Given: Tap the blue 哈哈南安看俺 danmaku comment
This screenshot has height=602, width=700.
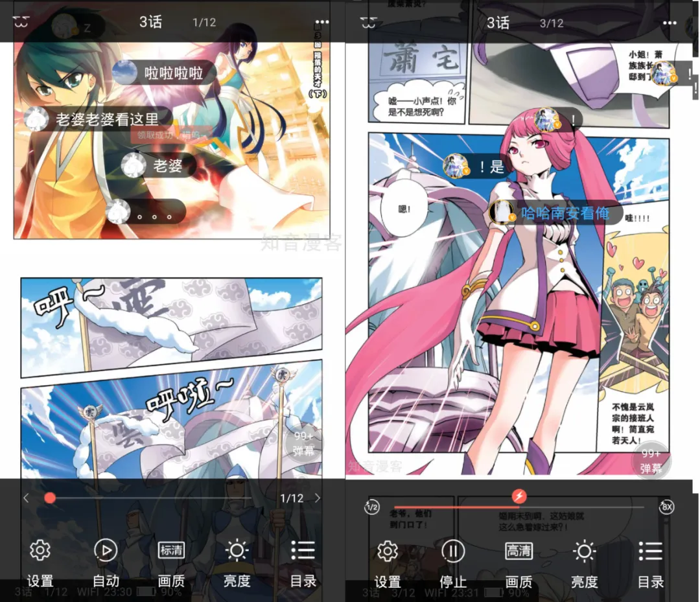Looking at the screenshot, I should [556, 213].
